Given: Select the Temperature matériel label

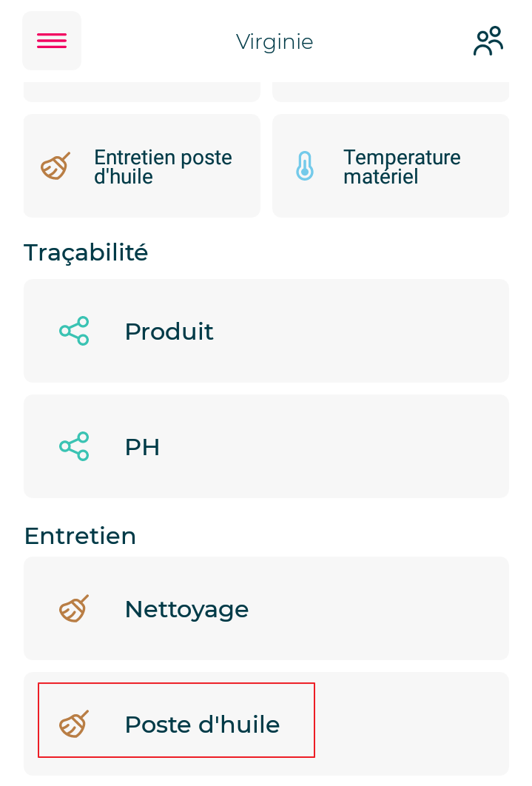Looking at the screenshot, I should pos(402,167).
